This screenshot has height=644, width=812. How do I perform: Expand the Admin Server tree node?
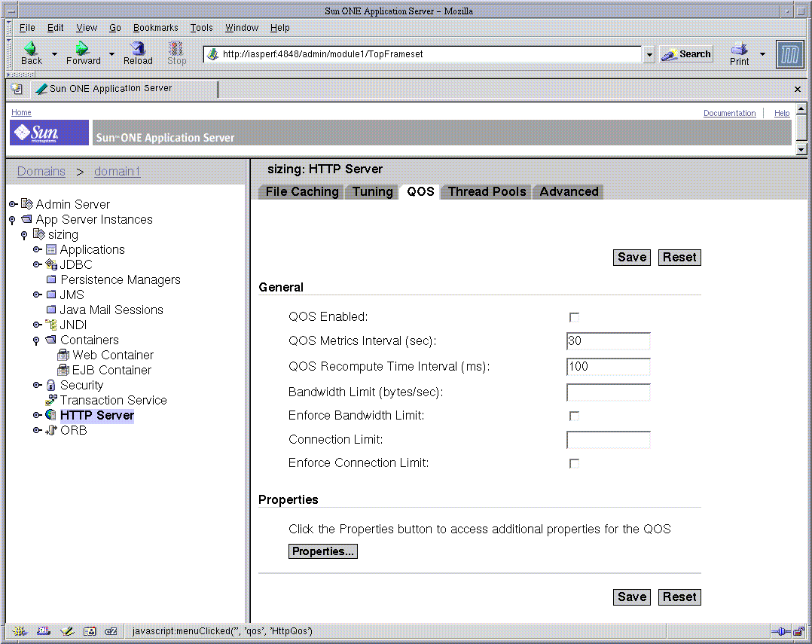coord(14,204)
